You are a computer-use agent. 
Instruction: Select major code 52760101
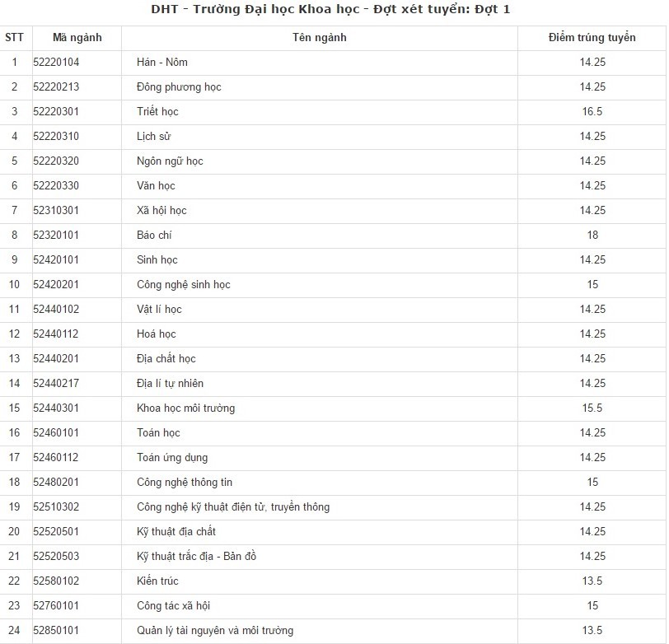click(56, 606)
